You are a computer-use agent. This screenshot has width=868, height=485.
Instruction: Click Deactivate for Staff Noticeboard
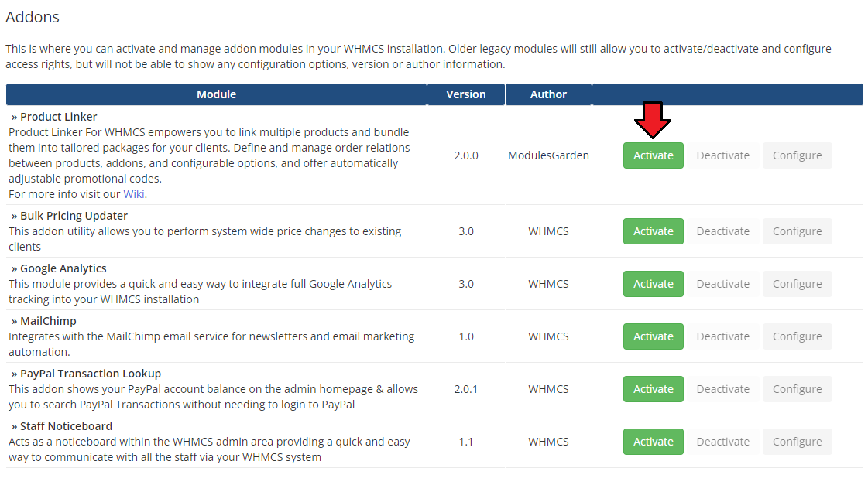coord(723,442)
